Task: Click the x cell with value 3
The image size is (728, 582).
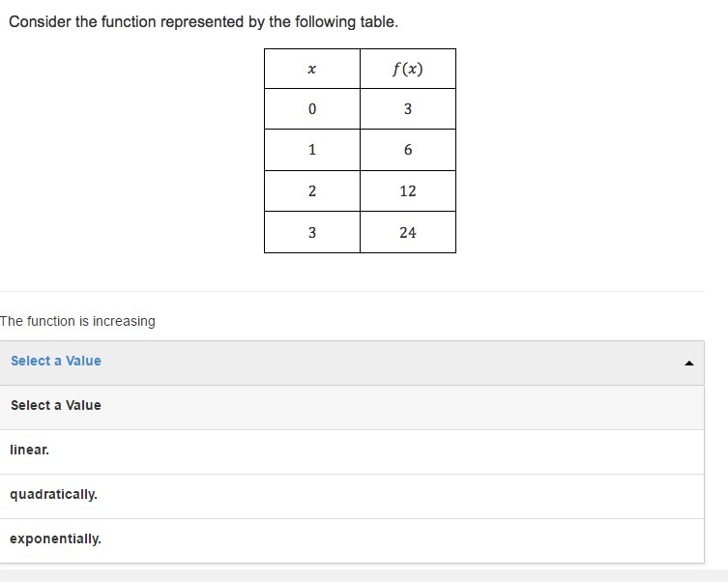Action: click(x=312, y=232)
